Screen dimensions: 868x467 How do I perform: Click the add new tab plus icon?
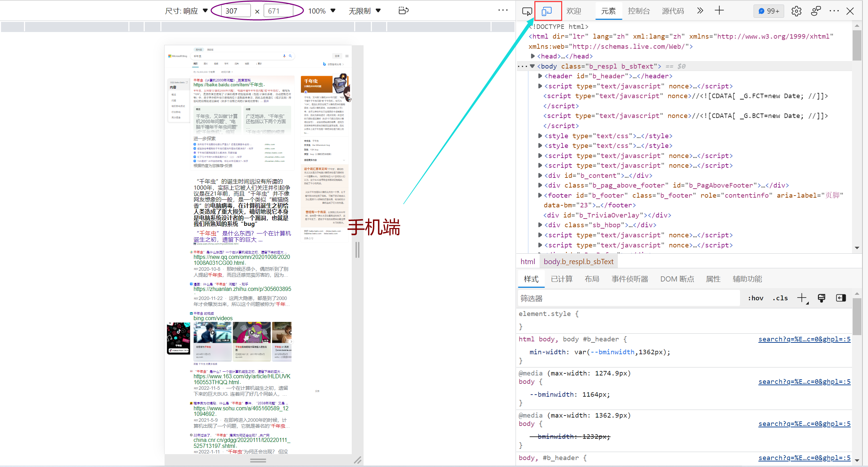[x=719, y=10]
